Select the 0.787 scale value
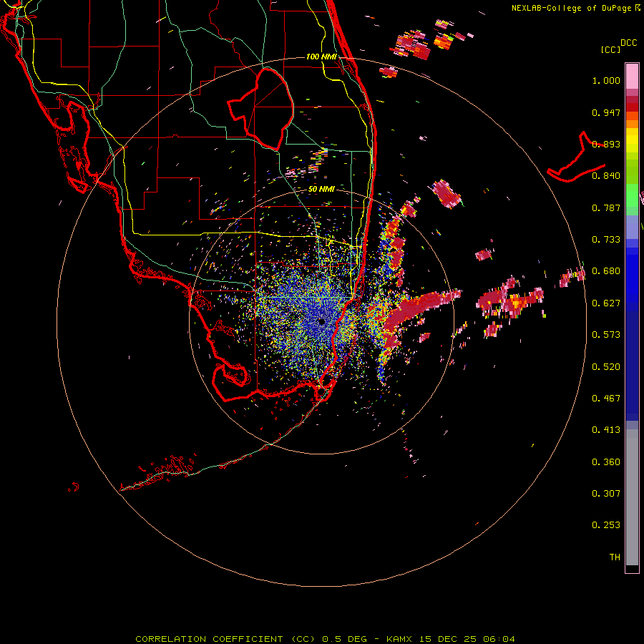The image size is (644, 644). click(x=606, y=208)
